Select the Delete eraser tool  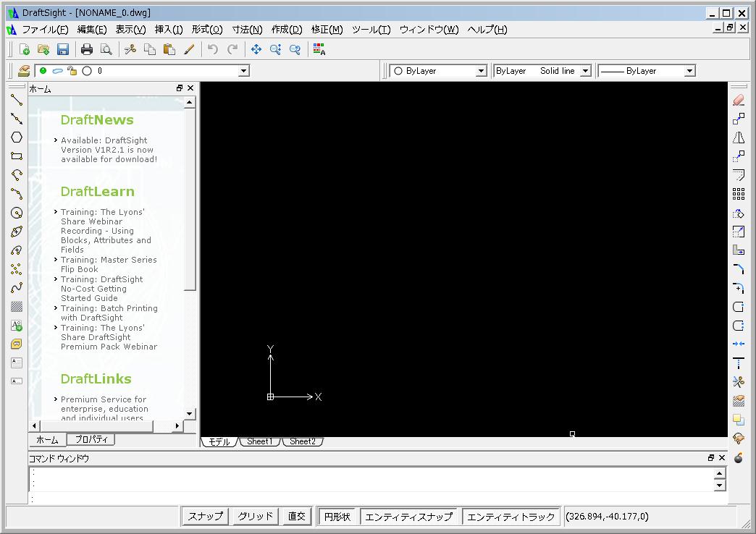coord(738,101)
